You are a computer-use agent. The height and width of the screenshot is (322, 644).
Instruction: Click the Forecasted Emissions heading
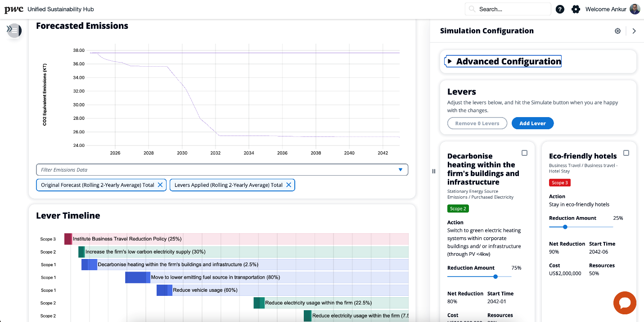click(82, 26)
